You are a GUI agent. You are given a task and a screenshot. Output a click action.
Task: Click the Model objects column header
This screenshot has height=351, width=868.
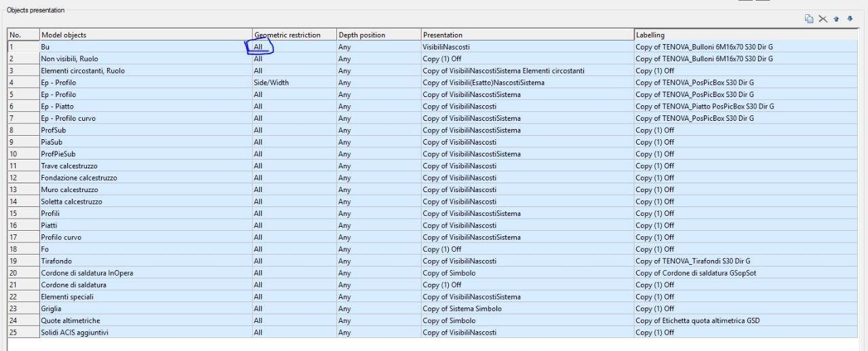click(146, 35)
